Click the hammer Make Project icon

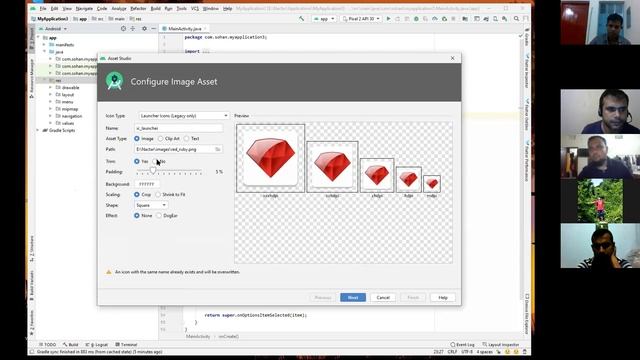tap(302, 19)
